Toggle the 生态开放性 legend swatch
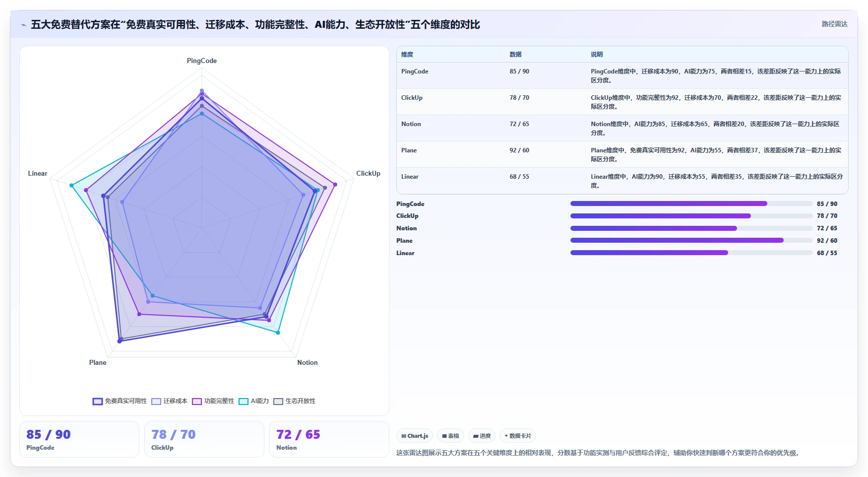 (x=278, y=401)
